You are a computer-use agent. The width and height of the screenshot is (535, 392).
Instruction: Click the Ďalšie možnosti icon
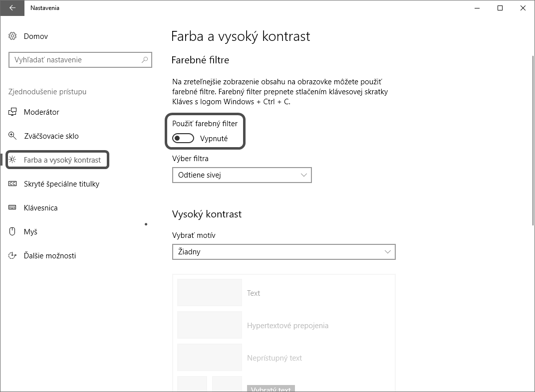pos(13,256)
